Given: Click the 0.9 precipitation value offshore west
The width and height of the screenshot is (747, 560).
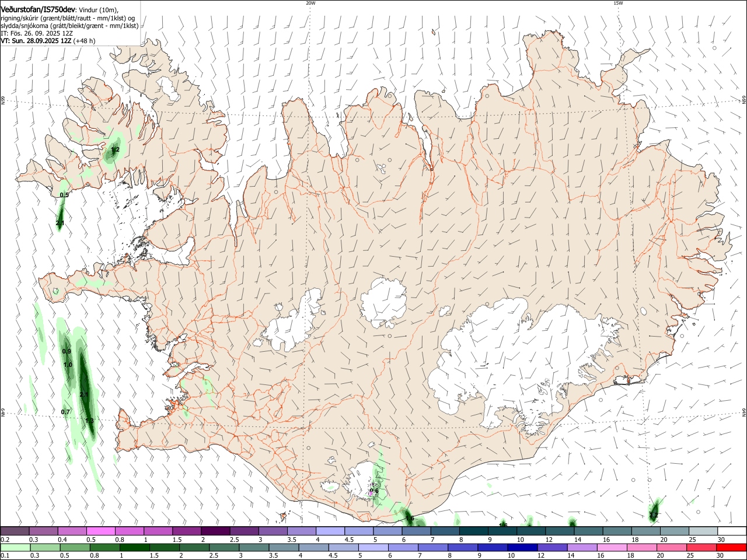Looking at the screenshot, I should (x=67, y=351).
